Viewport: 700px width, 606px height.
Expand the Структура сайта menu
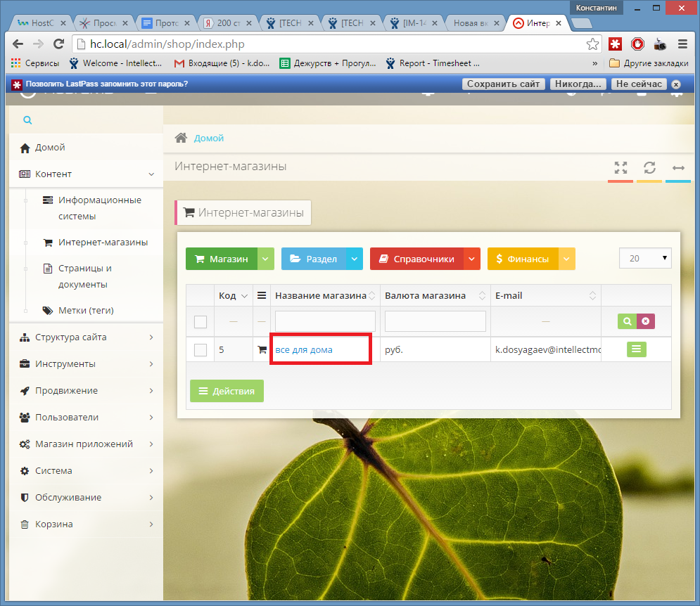pos(86,337)
